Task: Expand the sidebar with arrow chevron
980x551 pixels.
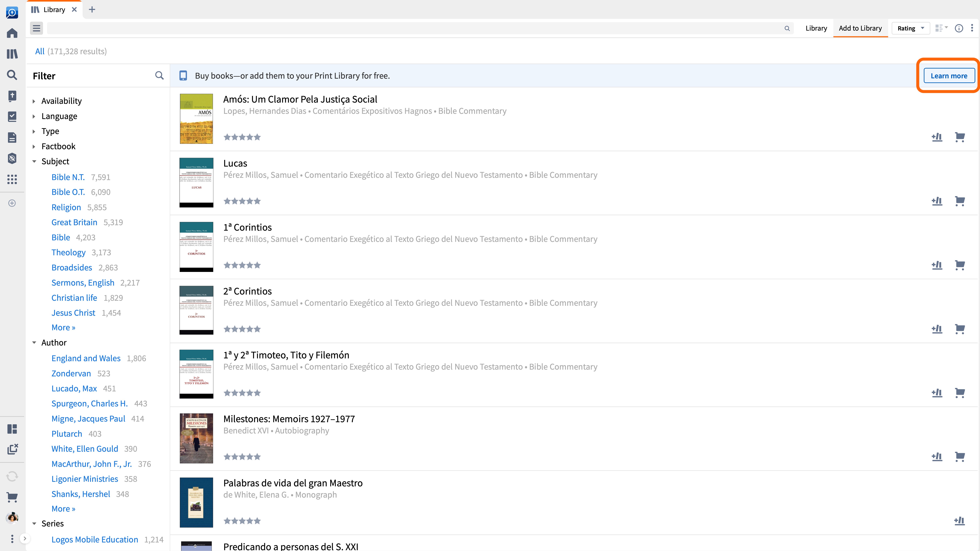Action: click(25, 538)
